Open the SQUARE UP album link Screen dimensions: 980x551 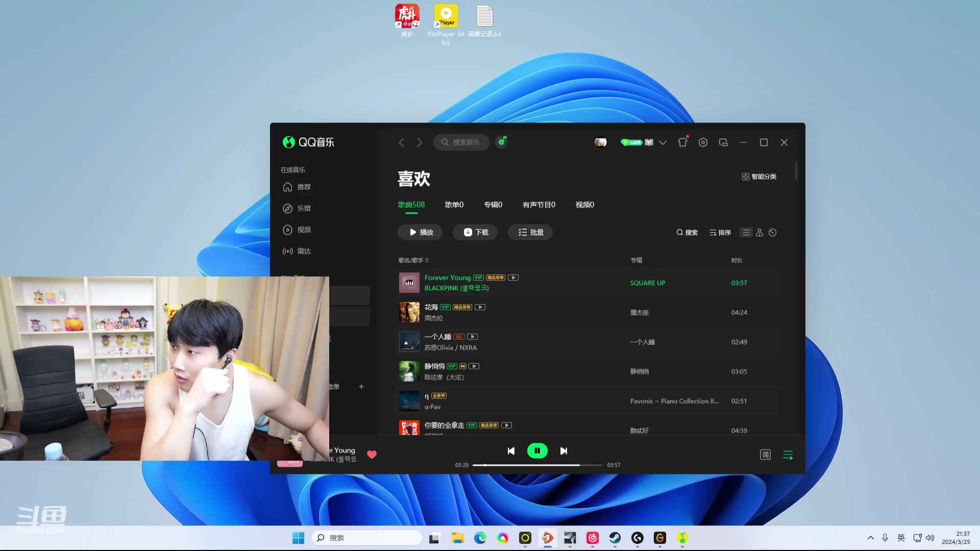[x=648, y=283]
